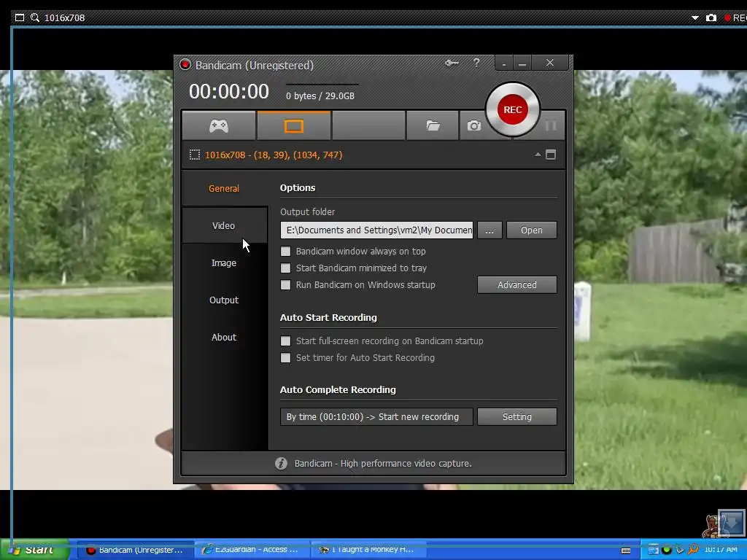Open Advanced options button

coord(517,285)
